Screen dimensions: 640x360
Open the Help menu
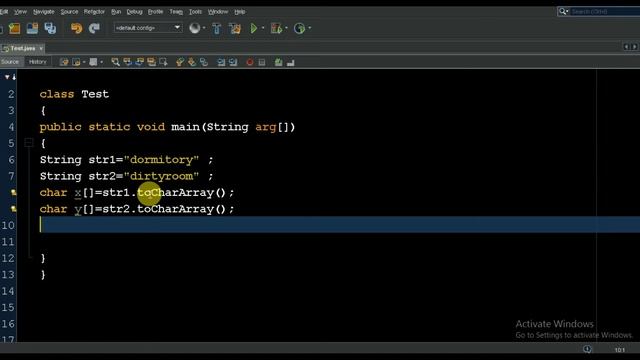pos(240,11)
